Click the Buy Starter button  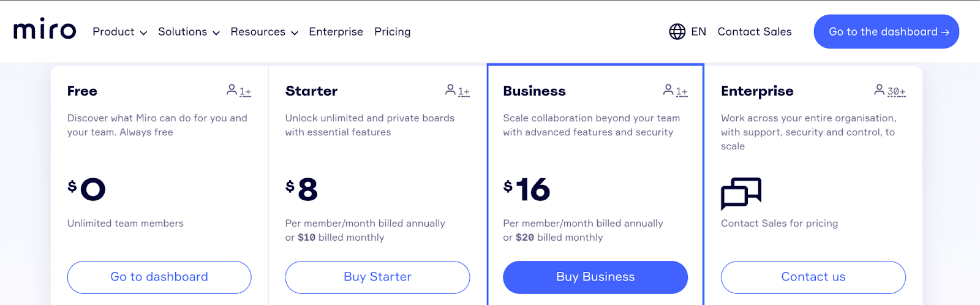pos(377,277)
